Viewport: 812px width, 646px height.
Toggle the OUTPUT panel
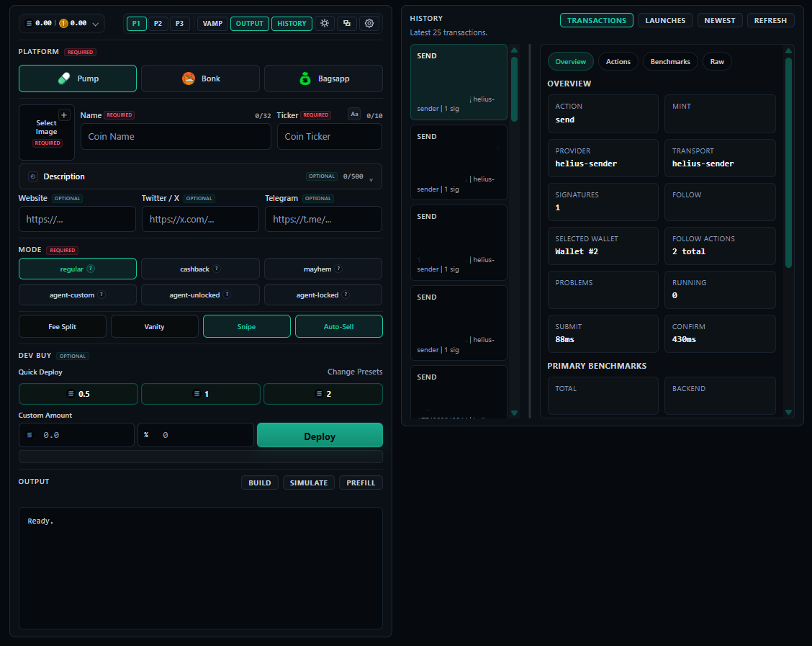click(250, 23)
